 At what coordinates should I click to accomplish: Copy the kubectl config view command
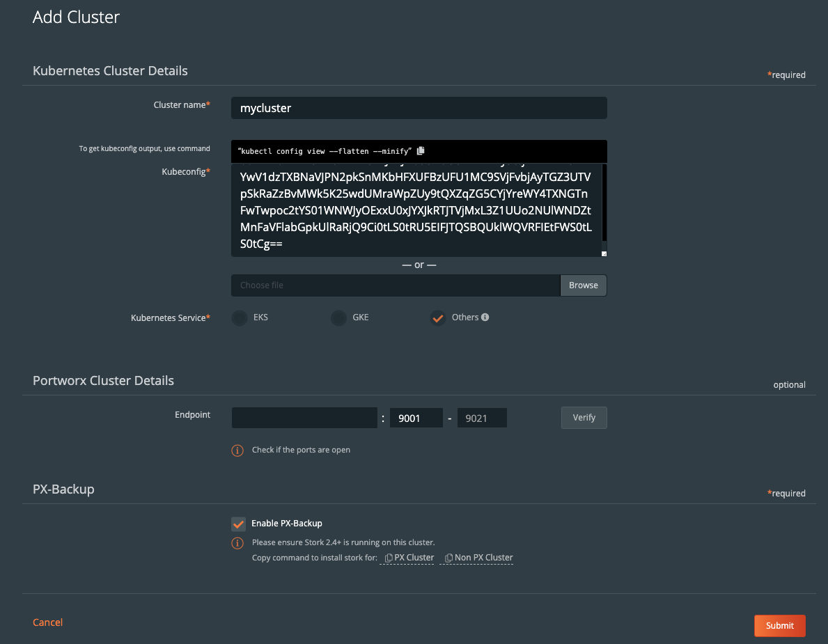(421, 150)
